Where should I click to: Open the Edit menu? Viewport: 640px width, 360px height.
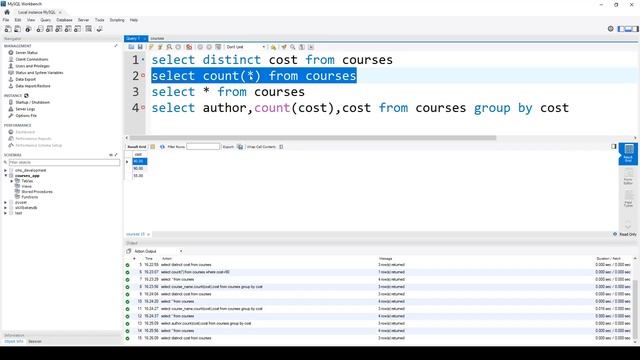pyautogui.click(x=18, y=20)
